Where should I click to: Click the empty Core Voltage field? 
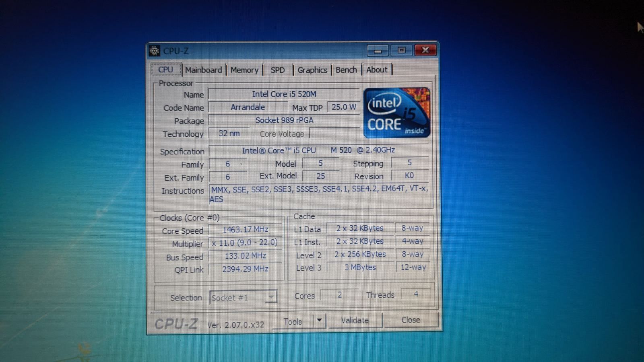(x=334, y=133)
